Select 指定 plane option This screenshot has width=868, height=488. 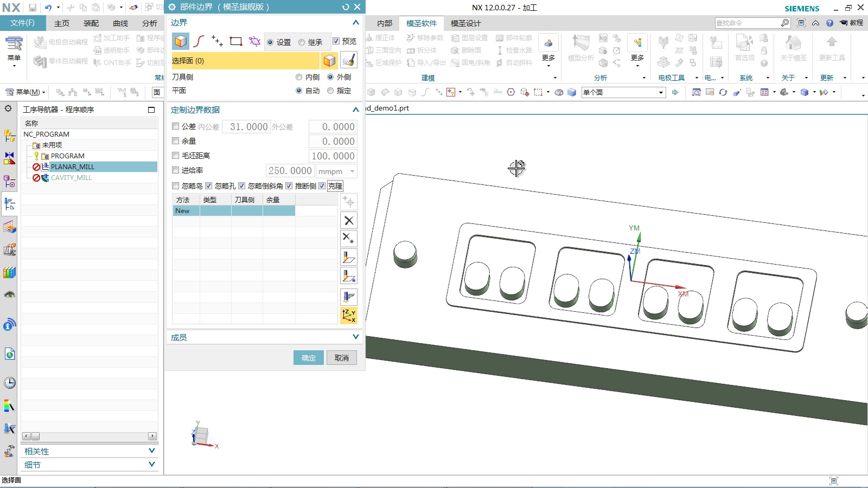(x=330, y=91)
